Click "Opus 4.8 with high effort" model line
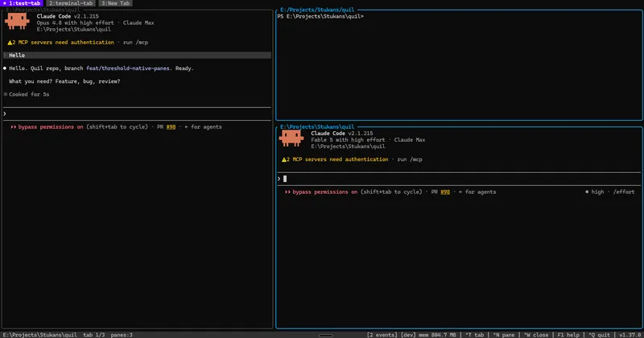Image resolution: width=644 pixels, height=338 pixels. point(75,23)
